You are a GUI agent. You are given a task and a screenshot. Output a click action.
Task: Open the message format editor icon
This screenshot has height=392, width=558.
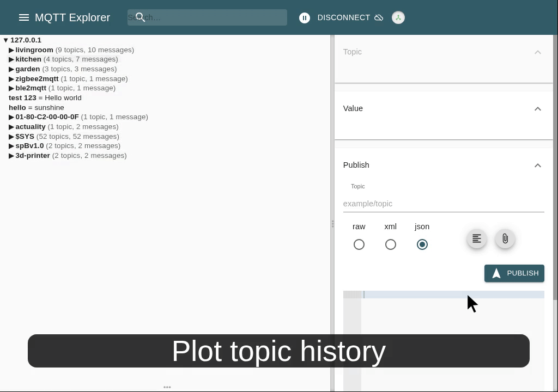(476, 238)
